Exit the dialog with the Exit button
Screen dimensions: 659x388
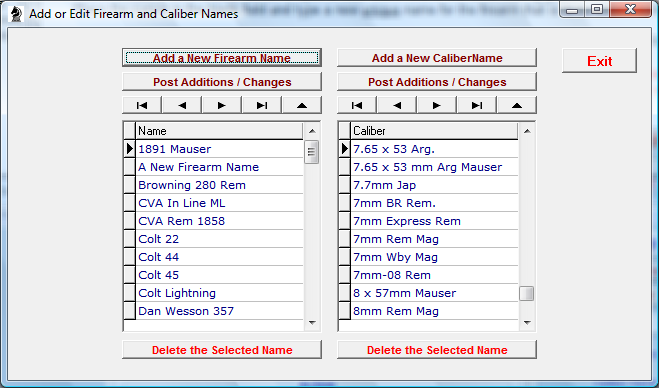[x=599, y=61]
